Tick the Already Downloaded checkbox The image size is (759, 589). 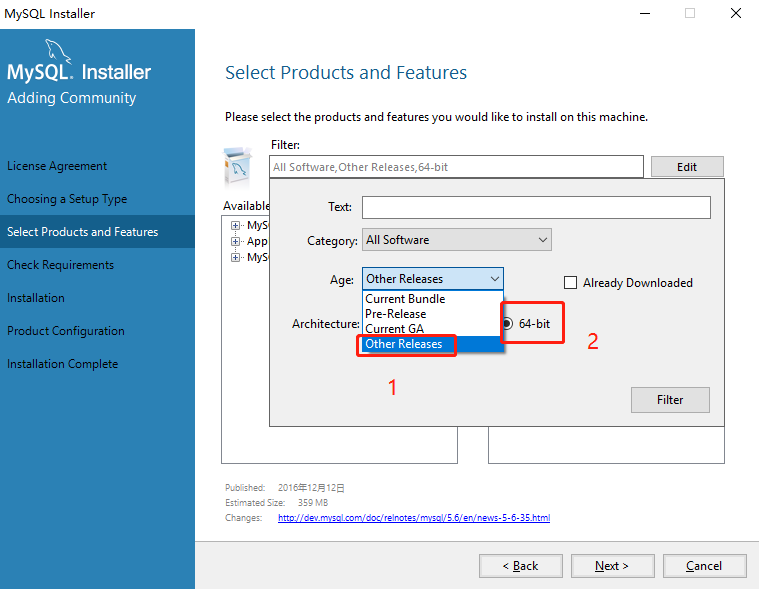coord(570,283)
